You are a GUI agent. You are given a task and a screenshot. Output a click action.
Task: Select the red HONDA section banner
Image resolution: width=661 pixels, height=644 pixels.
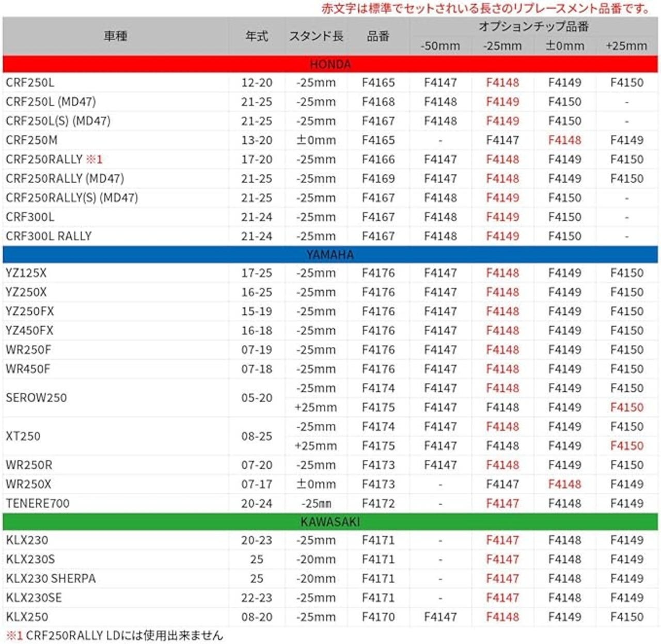point(330,64)
